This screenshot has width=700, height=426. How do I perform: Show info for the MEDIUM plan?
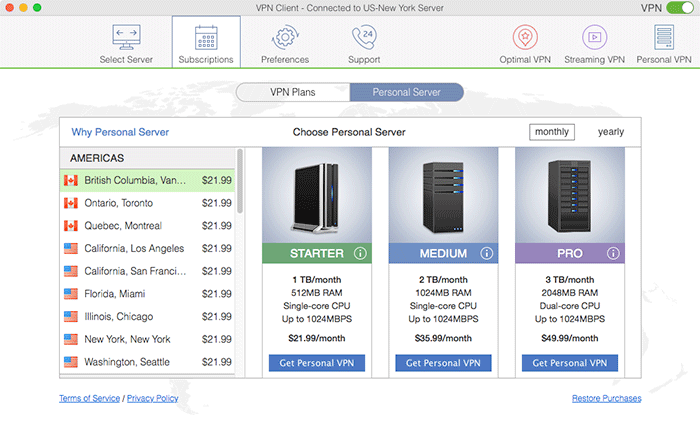click(487, 253)
